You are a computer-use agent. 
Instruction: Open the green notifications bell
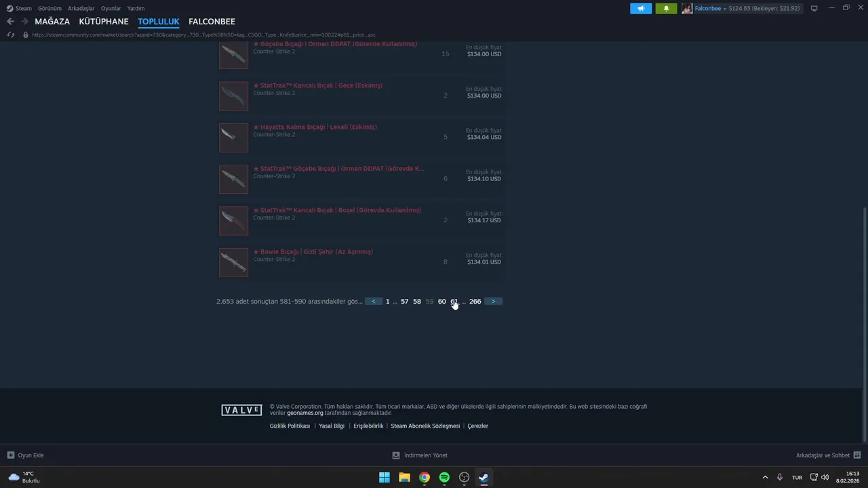pos(666,9)
